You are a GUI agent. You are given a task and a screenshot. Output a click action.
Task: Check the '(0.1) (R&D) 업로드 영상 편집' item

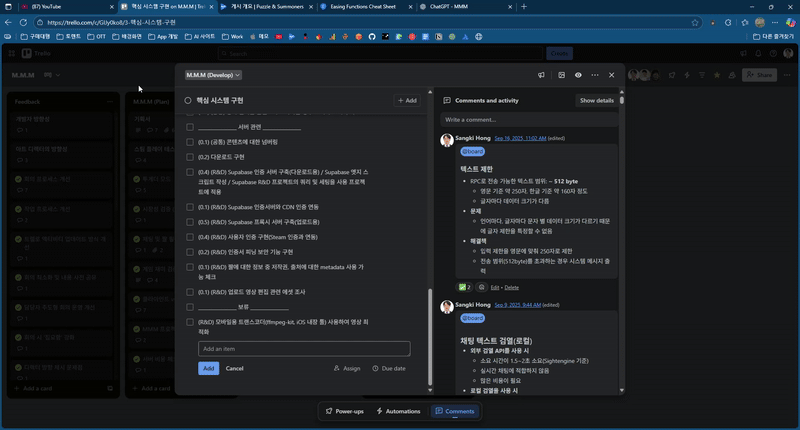point(190,292)
